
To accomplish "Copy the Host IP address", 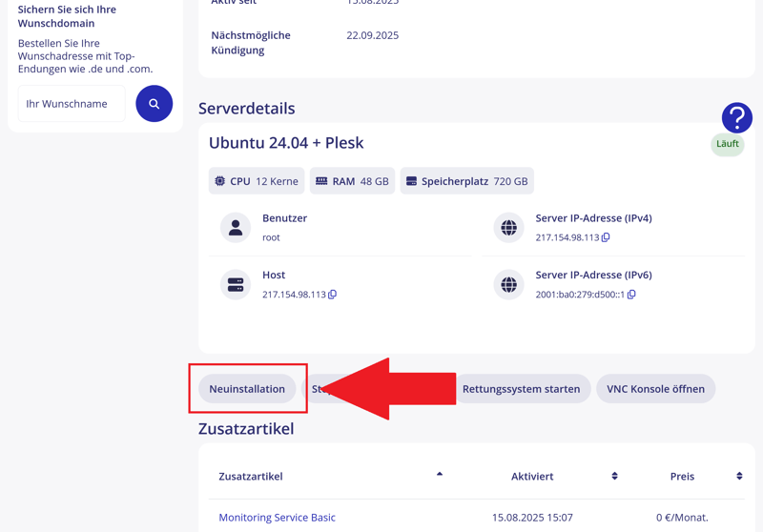I will (333, 295).
